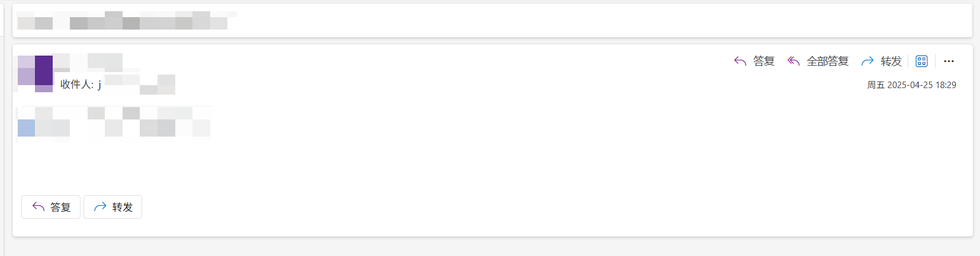Click the blurred subject line at top

[x=127, y=20]
